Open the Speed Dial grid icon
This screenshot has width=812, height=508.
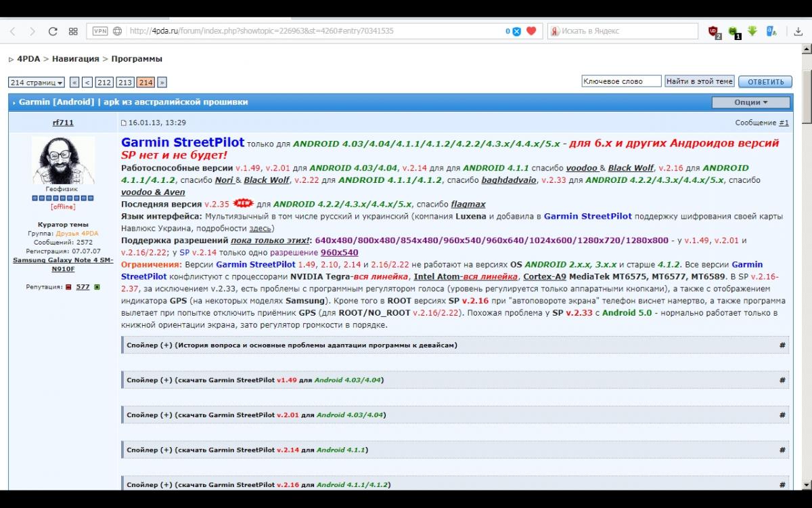[73, 31]
